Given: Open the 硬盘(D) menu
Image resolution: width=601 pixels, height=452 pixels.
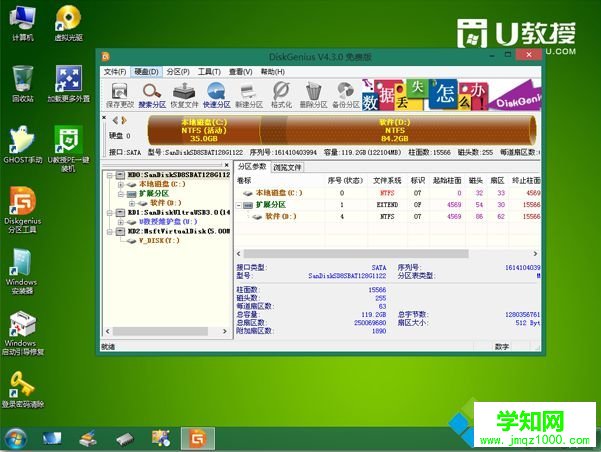Looking at the screenshot, I should 146,72.
